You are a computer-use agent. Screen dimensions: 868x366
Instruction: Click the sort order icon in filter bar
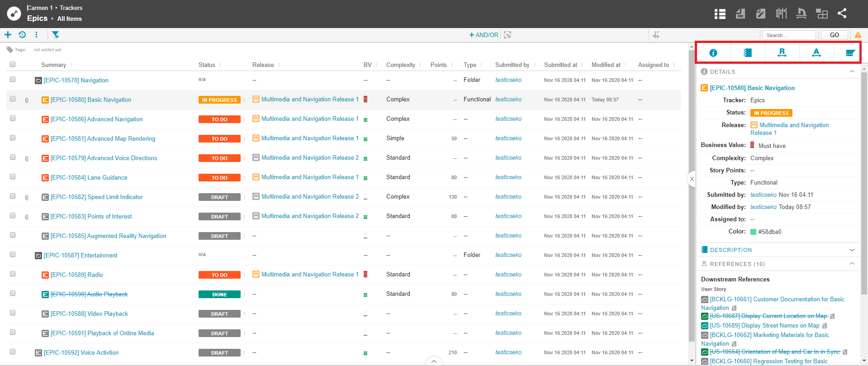[656, 35]
